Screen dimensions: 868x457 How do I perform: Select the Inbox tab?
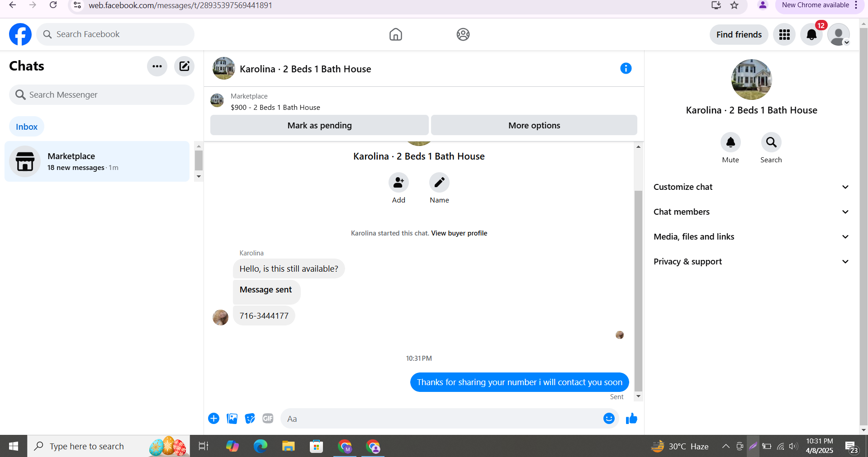pyautogui.click(x=27, y=127)
